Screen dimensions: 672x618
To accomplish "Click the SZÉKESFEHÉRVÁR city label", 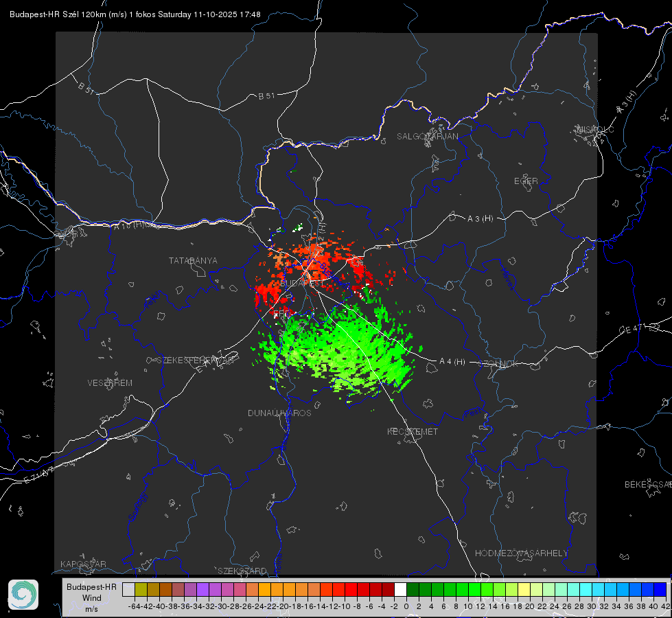I will click(195, 360).
